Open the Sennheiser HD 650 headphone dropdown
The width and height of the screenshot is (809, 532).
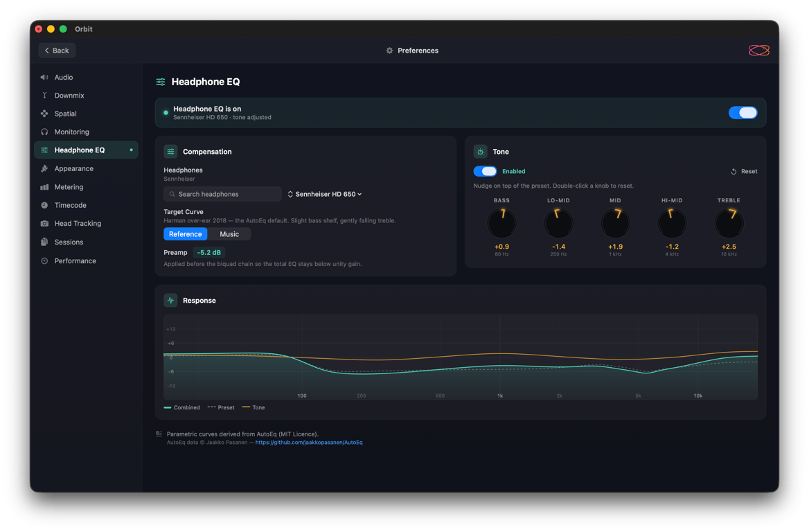325,194
